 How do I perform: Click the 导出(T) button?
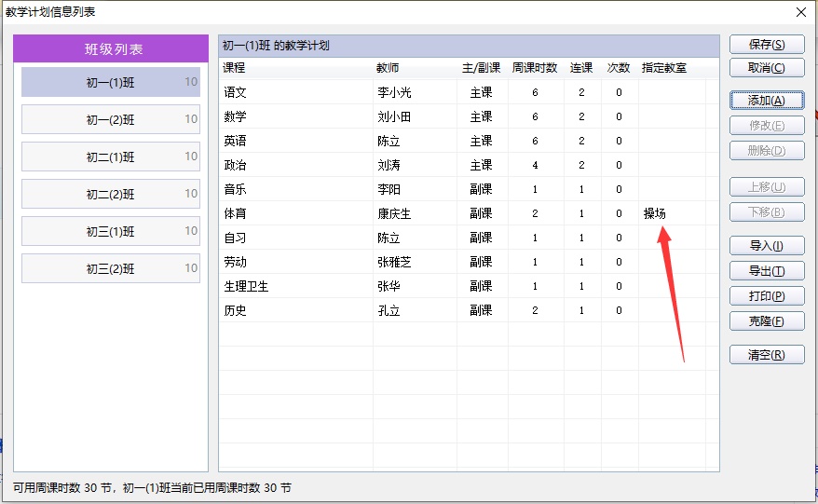[x=767, y=271]
